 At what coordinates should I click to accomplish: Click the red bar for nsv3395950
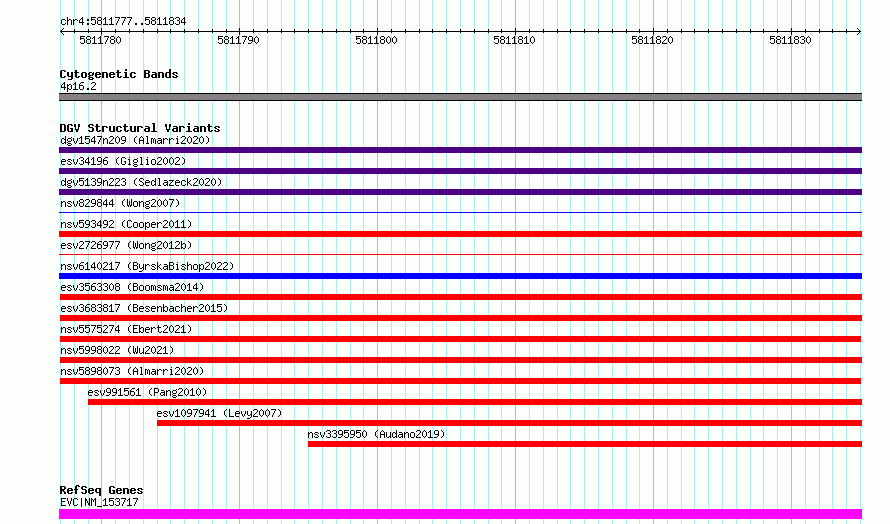(x=585, y=444)
